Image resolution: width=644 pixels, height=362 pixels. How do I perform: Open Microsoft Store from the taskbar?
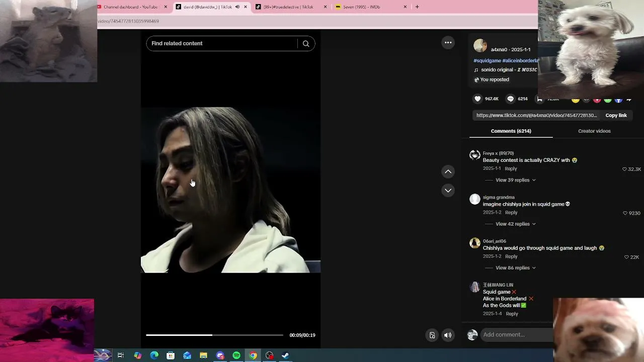[x=171, y=355]
